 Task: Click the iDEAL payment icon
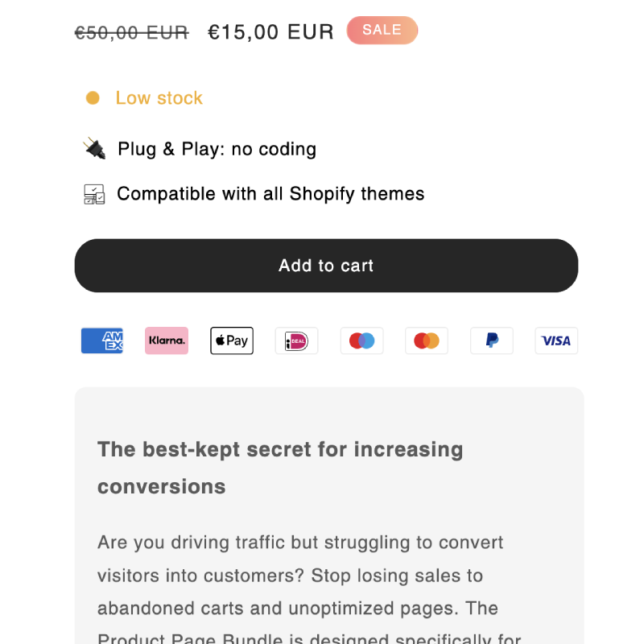pyautogui.click(x=296, y=341)
